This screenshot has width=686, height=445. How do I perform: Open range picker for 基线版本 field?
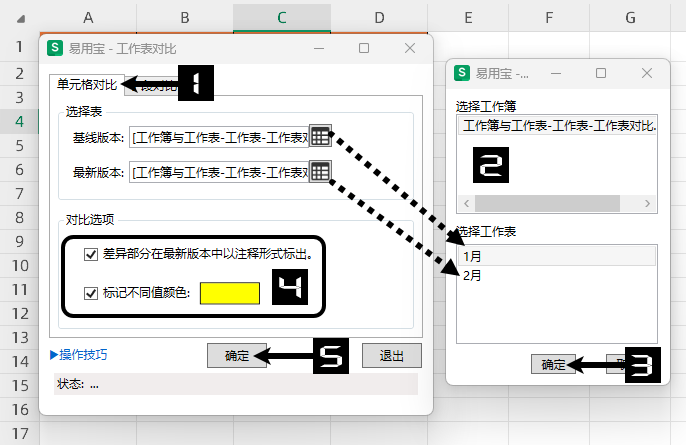[320, 137]
